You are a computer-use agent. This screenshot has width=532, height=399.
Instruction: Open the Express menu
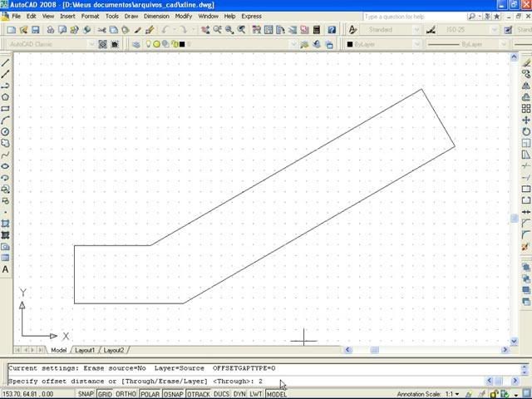pyautogui.click(x=251, y=17)
